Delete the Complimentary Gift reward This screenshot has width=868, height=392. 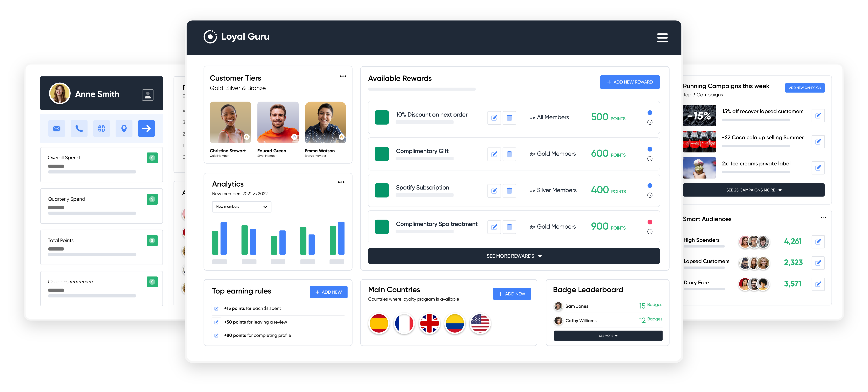pyautogui.click(x=509, y=154)
